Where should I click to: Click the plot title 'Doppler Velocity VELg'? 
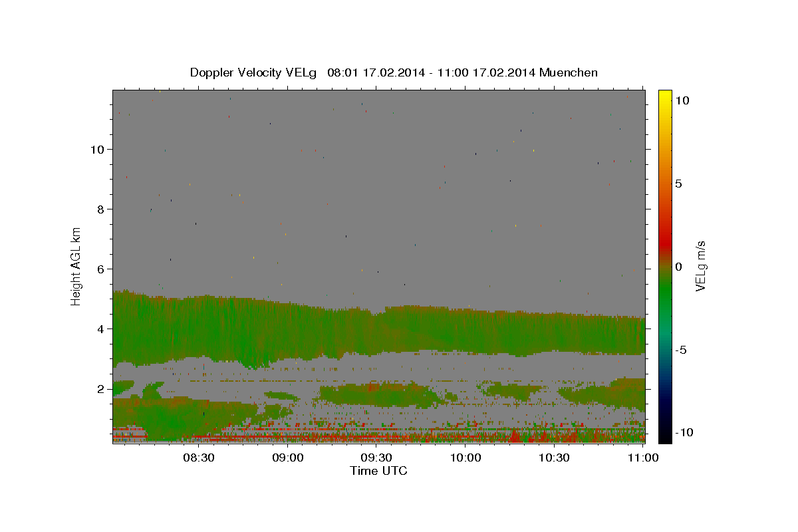[254, 72]
